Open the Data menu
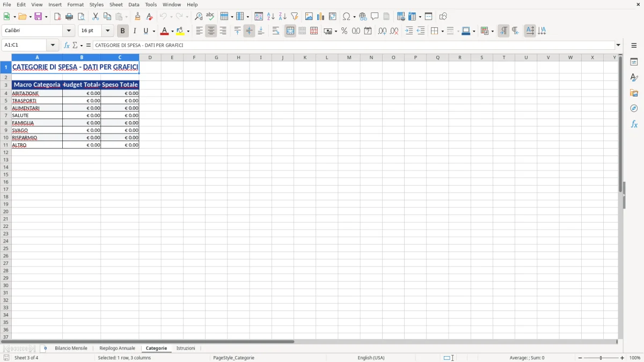 (134, 4)
